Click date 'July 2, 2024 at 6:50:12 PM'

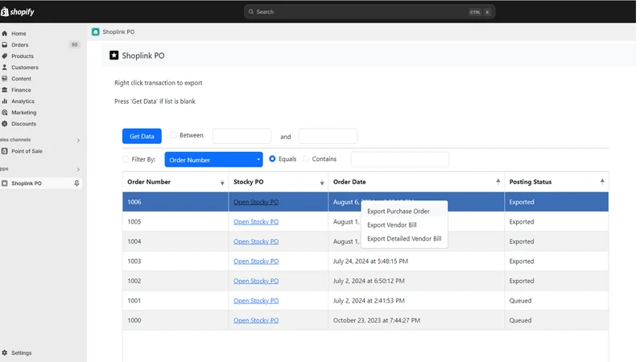369,281
